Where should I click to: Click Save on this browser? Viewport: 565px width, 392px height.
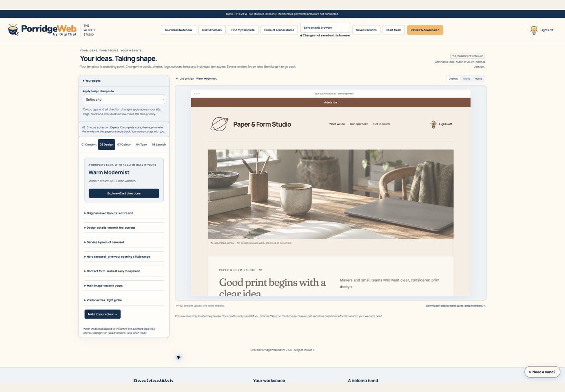pos(325,28)
